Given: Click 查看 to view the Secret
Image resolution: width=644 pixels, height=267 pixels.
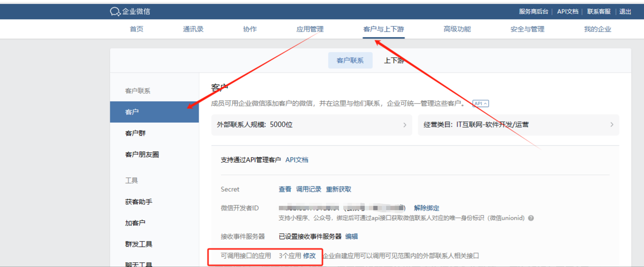Looking at the screenshot, I should (285, 189).
